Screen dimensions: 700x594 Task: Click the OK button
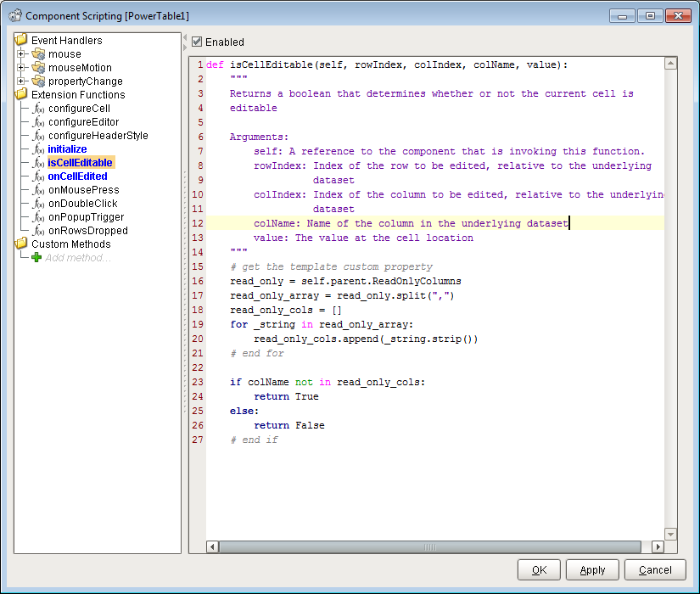539,570
